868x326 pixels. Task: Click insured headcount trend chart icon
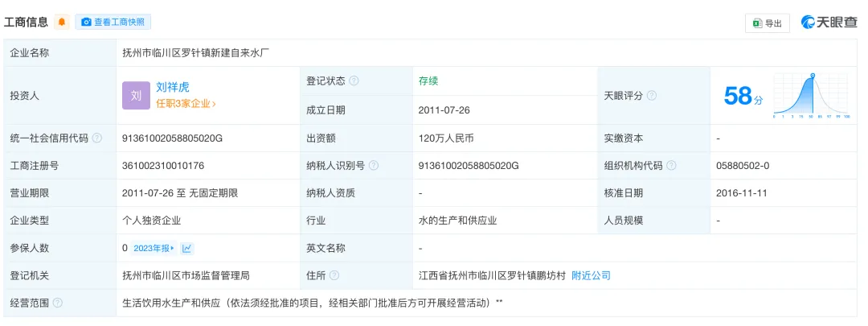pos(187,249)
